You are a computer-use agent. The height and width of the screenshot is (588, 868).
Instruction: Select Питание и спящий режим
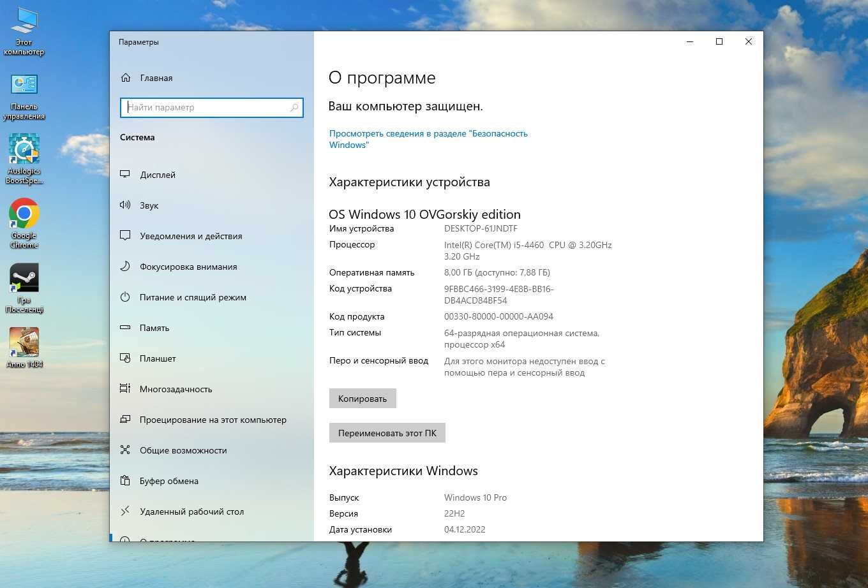[x=193, y=297]
